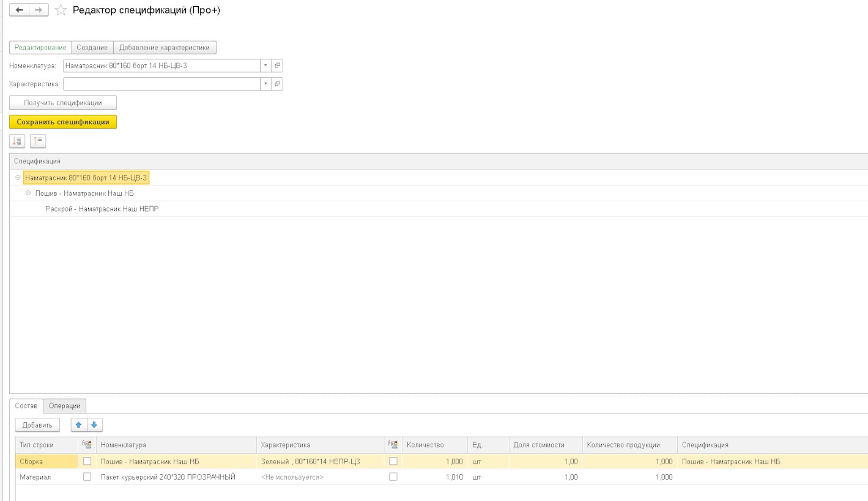Image resolution: width=868 pixels, height=501 pixels.
Task: Tick the formula checkbox before Пошив nomenclature
Action: [x=87, y=461]
